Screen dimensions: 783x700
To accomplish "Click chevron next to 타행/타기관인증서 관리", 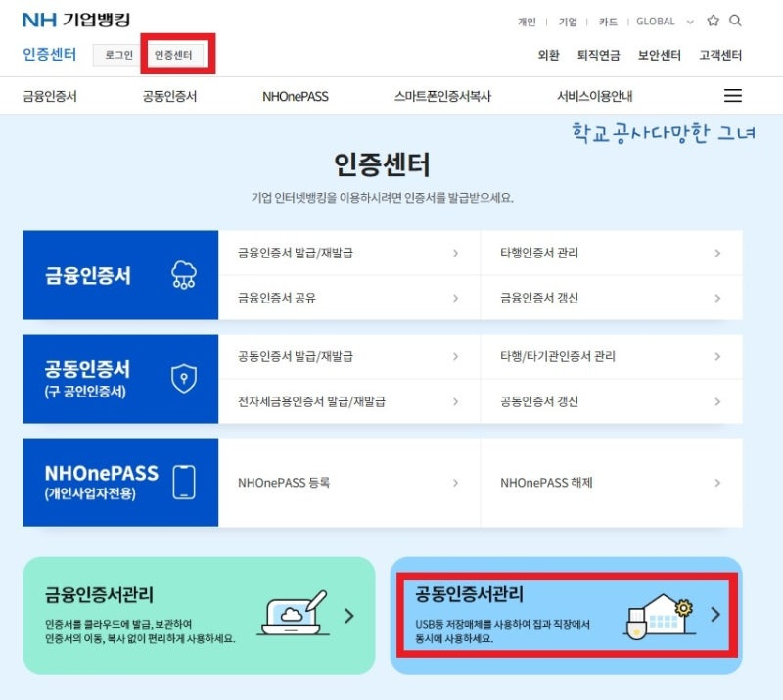I will [717, 356].
